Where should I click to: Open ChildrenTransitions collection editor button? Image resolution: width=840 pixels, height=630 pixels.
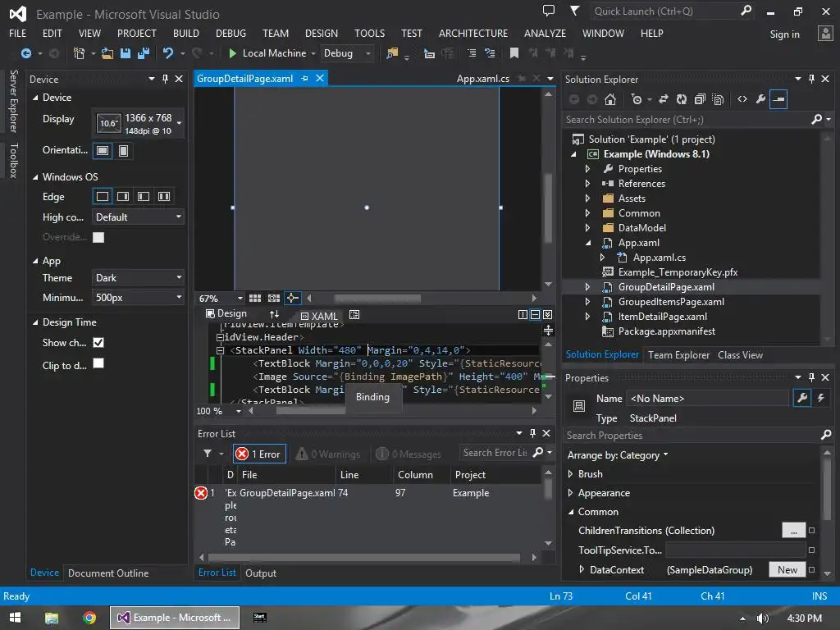coord(793,531)
